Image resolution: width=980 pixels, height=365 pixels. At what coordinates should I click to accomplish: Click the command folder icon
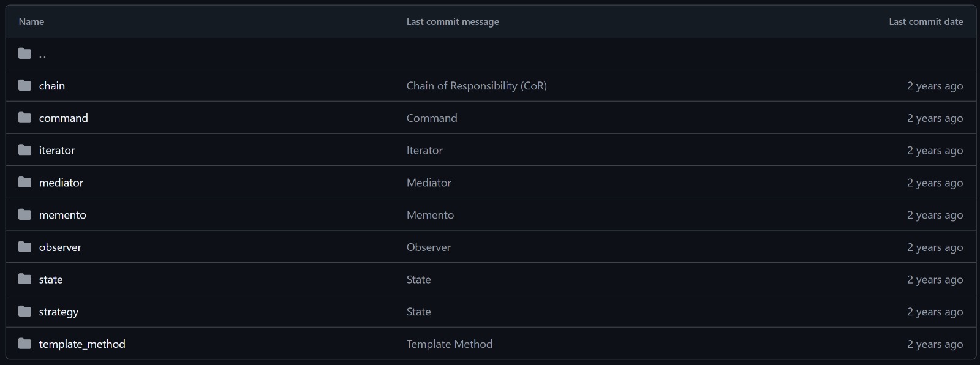click(24, 118)
